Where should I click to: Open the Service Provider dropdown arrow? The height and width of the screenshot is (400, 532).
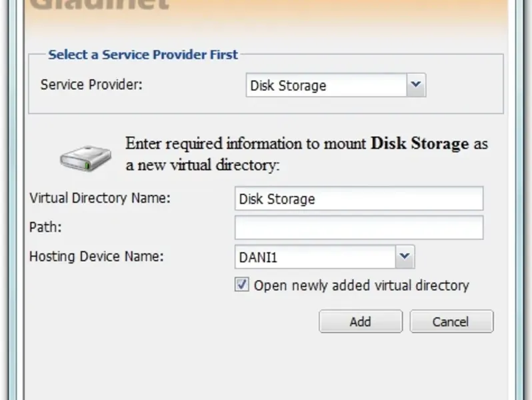pyautogui.click(x=416, y=85)
